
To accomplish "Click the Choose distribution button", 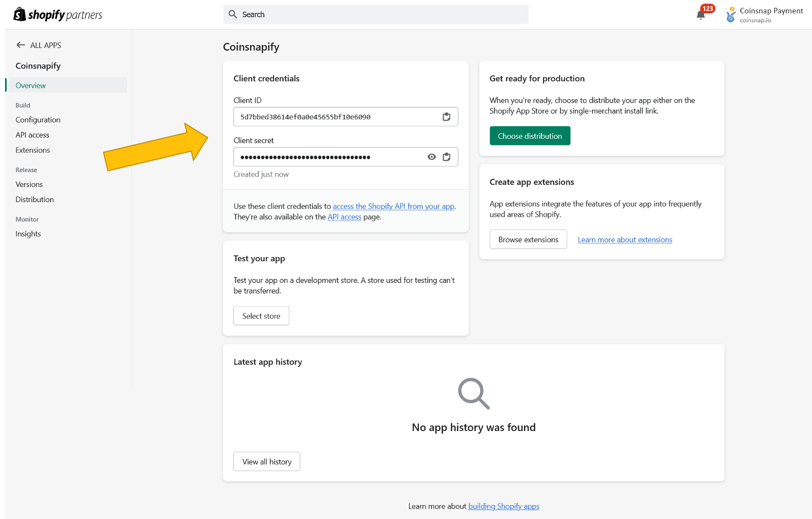I will point(530,136).
